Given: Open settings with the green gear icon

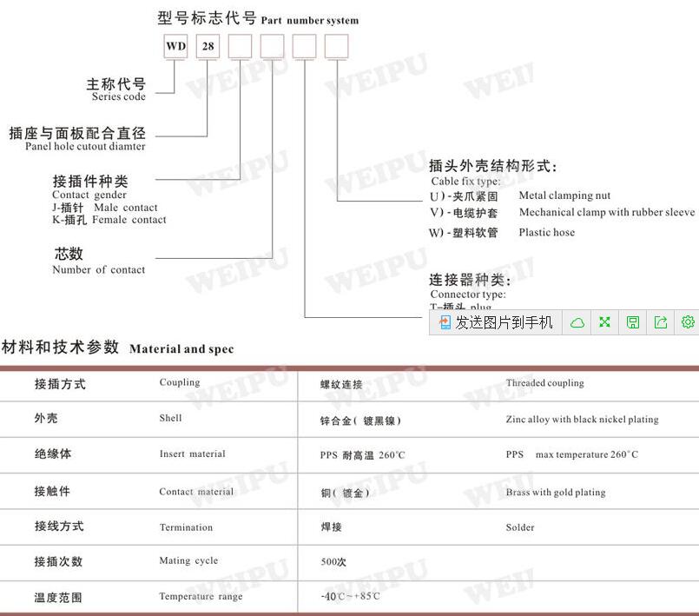Looking at the screenshot, I should coord(688,322).
